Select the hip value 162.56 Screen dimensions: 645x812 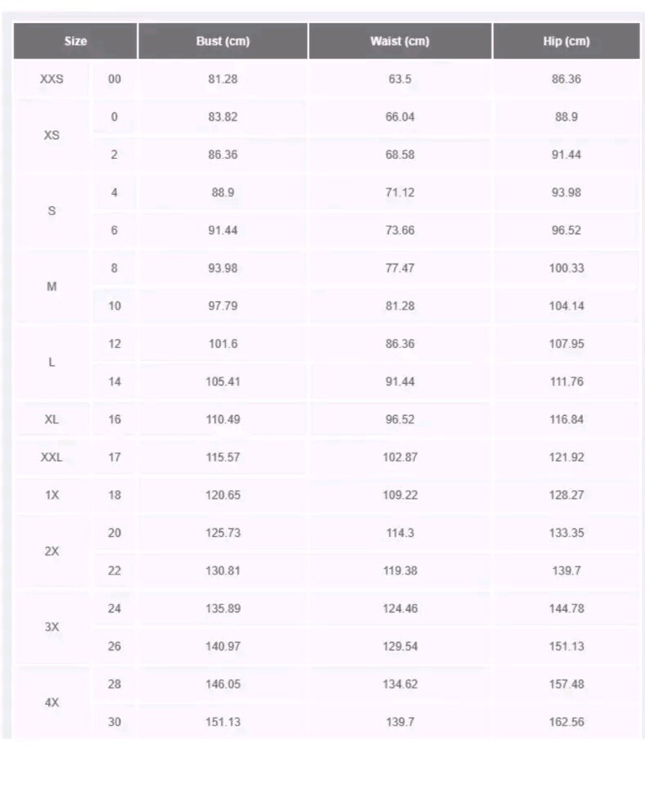point(566,722)
